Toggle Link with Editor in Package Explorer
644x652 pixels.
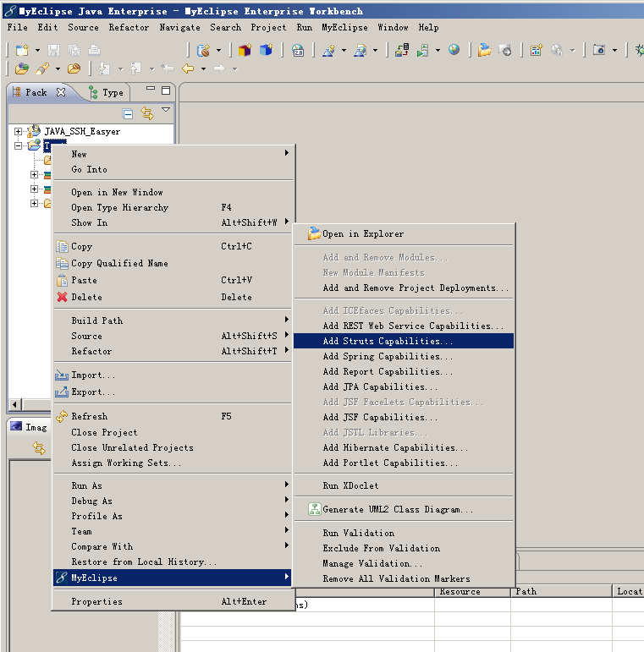pyautogui.click(x=146, y=113)
